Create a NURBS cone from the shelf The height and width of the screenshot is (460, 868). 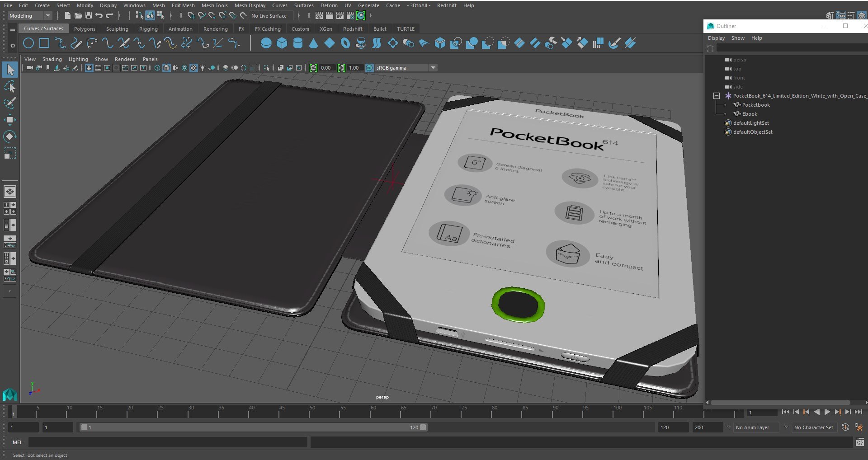pyautogui.click(x=313, y=43)
